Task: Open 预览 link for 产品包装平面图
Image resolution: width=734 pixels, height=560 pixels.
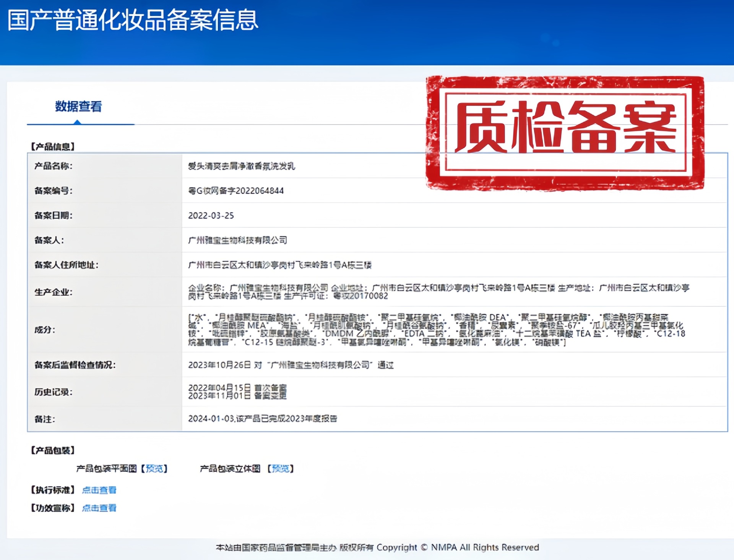Action: tap(154, 468)
